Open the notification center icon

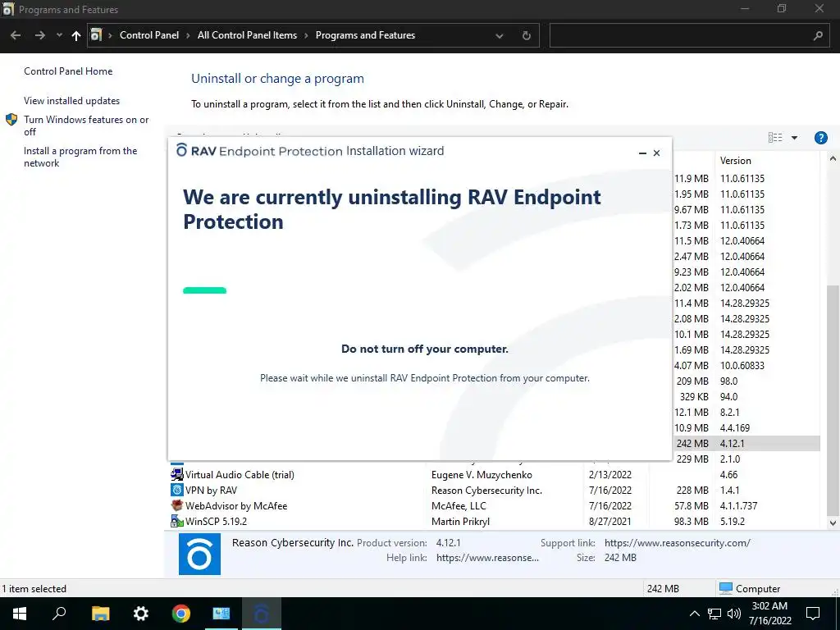(x=813, y=614)
